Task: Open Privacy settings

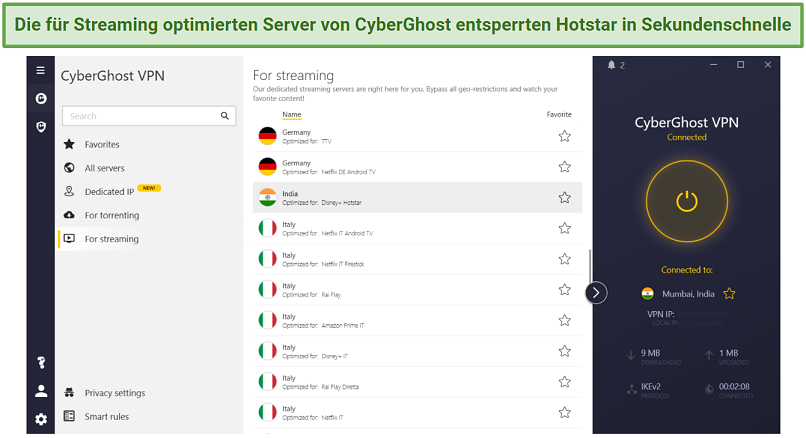Action: 115,393
